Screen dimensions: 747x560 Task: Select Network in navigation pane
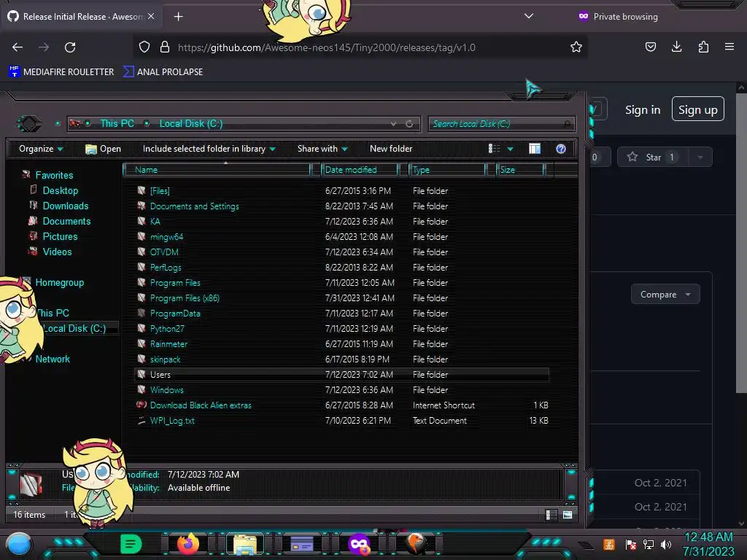tap(53, 359)
